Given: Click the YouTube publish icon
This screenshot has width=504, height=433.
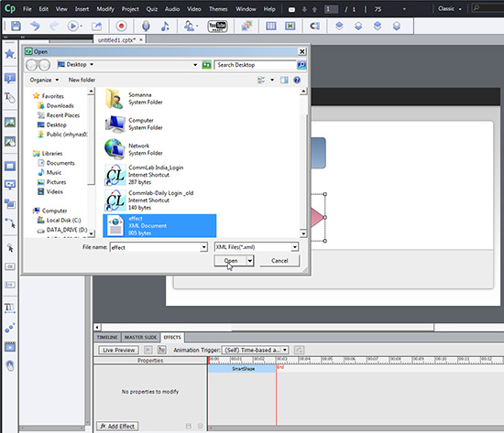Looking at the screenshot, I should click(217, 26).
